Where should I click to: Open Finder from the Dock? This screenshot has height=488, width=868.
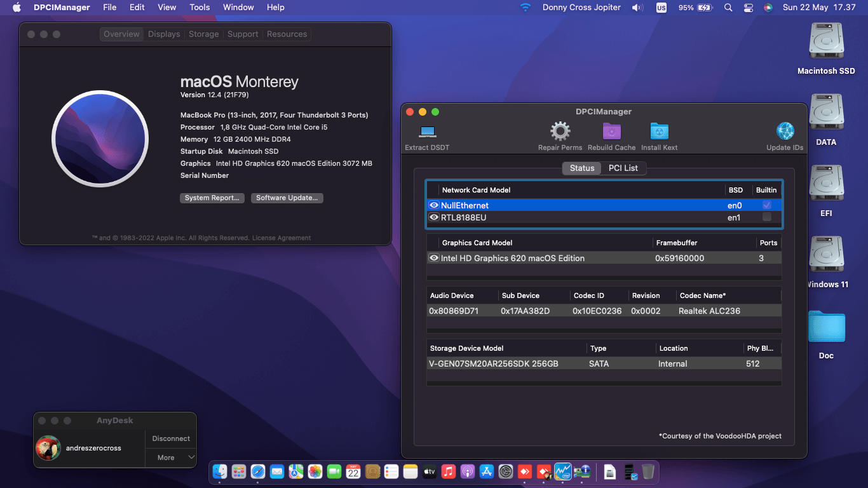tap(220, 471)
